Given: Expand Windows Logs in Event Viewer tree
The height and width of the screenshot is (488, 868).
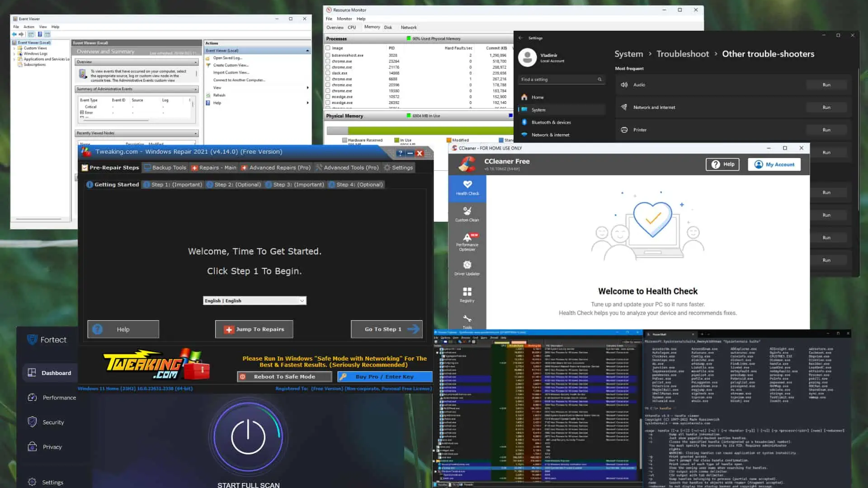Looking at the screenshot, I should 14,54.
